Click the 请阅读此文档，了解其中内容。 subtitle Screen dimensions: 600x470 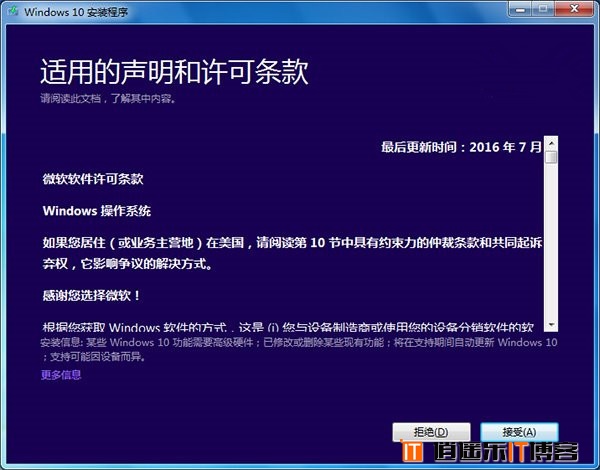(109, 98)
